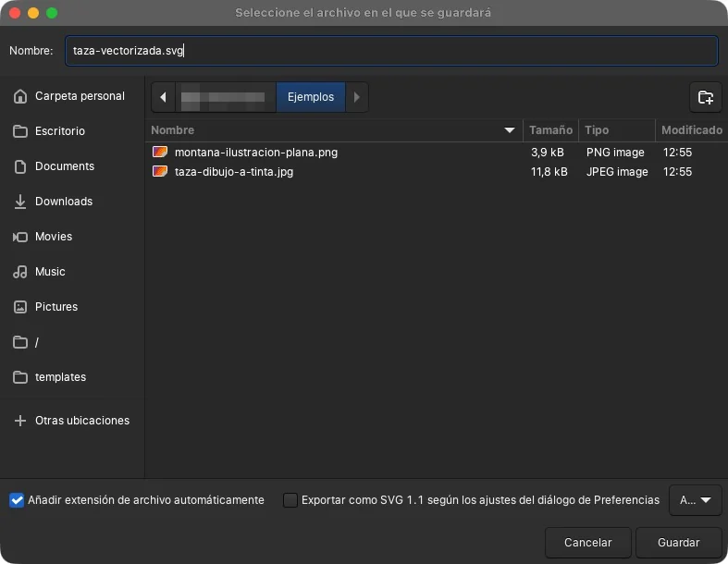Create a new folder with the folder-plus icon
The width and height of the screenshot is (728, 564).
coord(705,97)
